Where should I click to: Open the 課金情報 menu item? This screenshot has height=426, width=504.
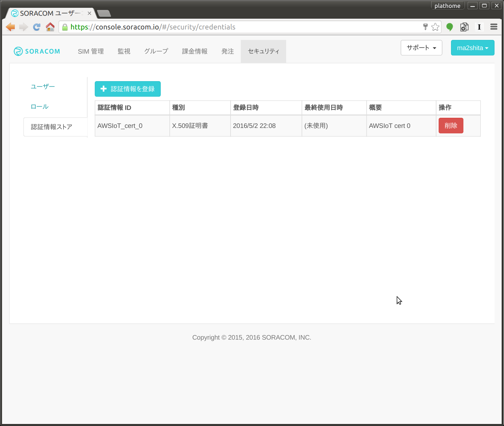pos(195,51)
